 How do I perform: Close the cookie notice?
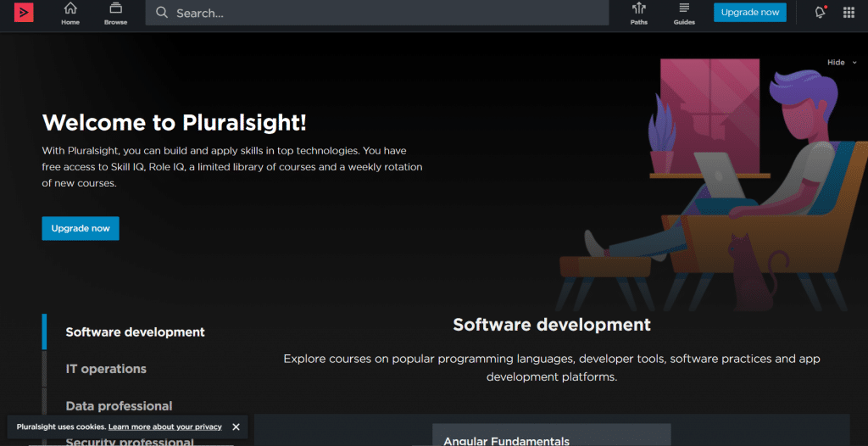tap(236, 426)
